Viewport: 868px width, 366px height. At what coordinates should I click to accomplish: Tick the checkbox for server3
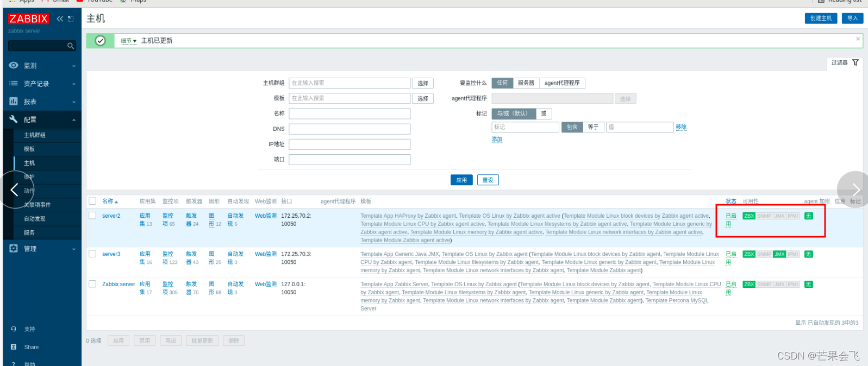92,254
